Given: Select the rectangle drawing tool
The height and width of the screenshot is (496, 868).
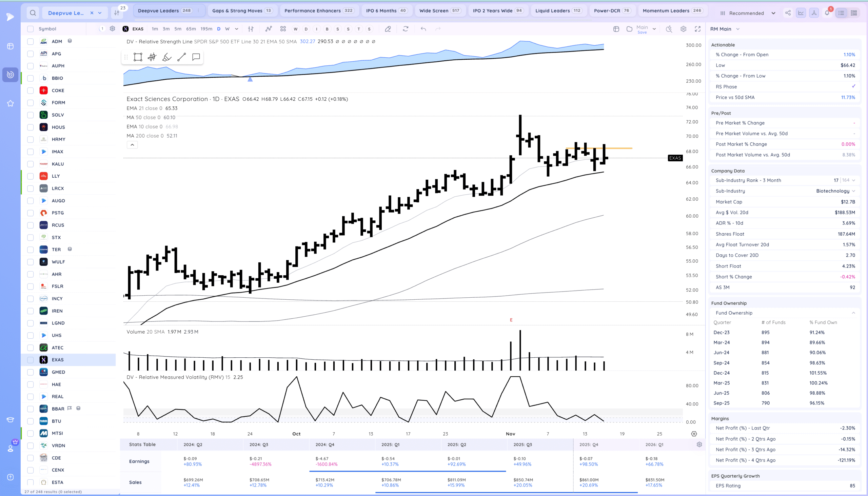Looking at the screenshot, I should click(x=138, y=57).
